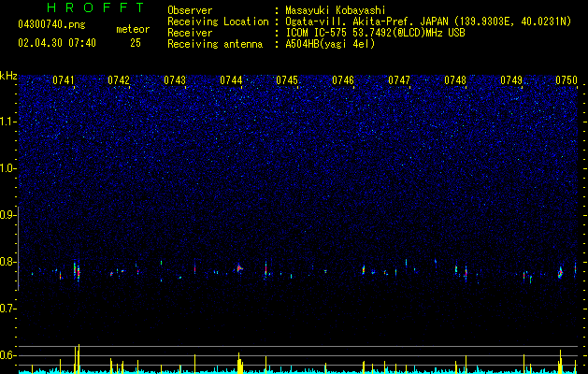Click antenna value A504HB(yagi 4el)

330,44
